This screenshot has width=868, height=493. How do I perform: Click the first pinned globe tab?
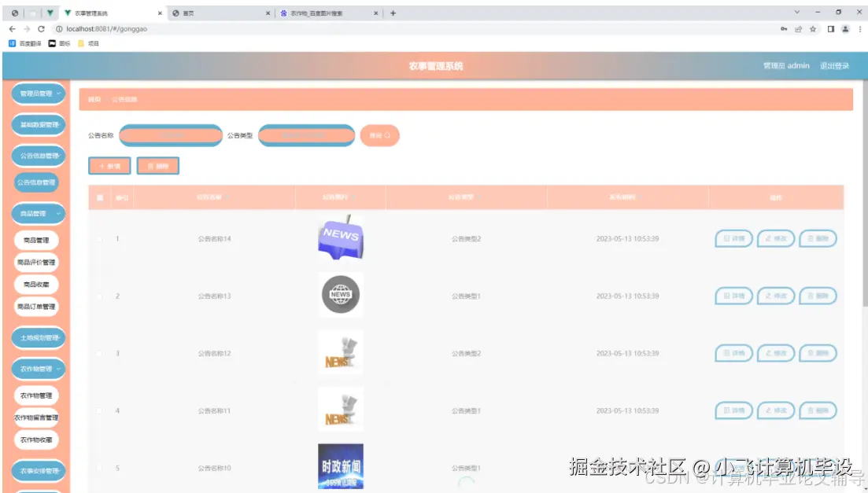[x=15, y=13]
